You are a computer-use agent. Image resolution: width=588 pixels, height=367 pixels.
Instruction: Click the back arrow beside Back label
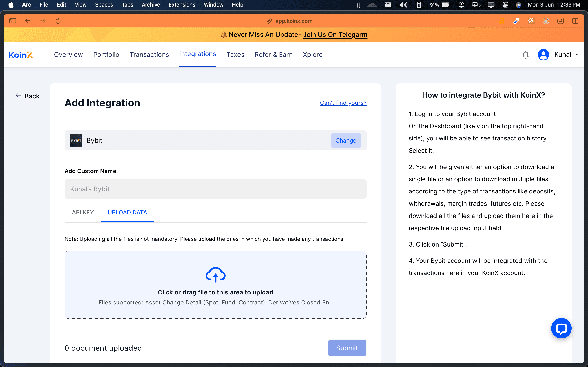pyautogui.click(x=18, y=96)
